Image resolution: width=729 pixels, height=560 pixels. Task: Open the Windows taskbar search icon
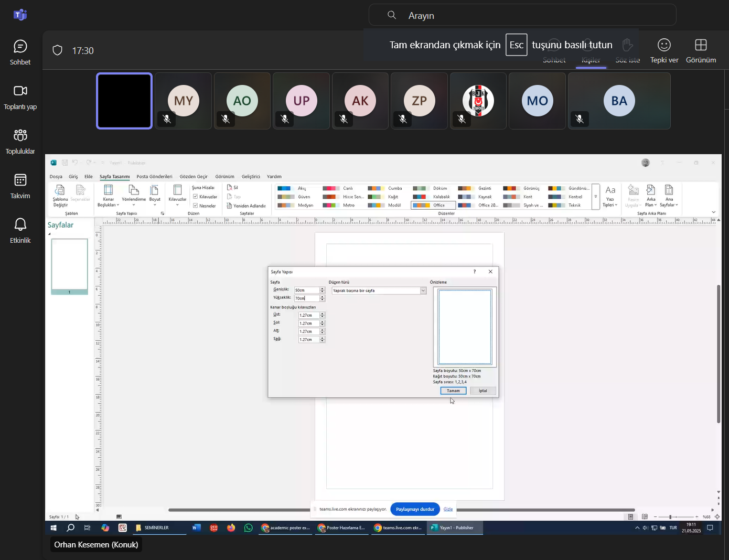coord(70,528)
